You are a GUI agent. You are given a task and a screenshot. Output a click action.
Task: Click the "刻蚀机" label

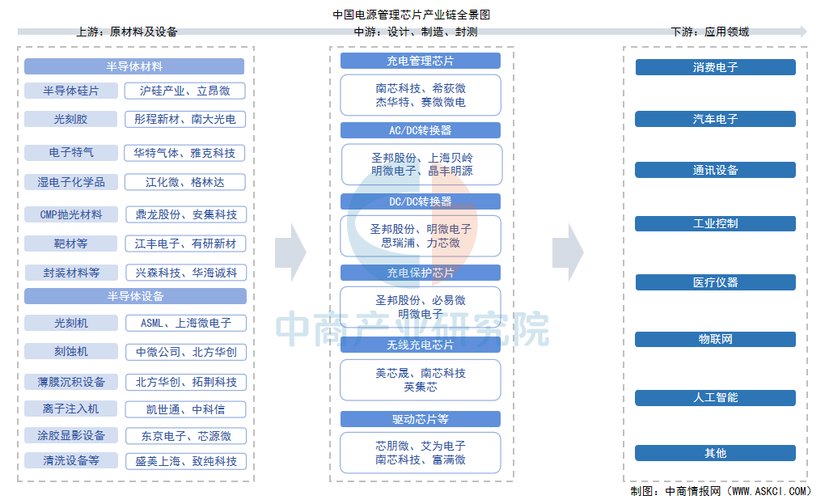[x=71, y=351]
